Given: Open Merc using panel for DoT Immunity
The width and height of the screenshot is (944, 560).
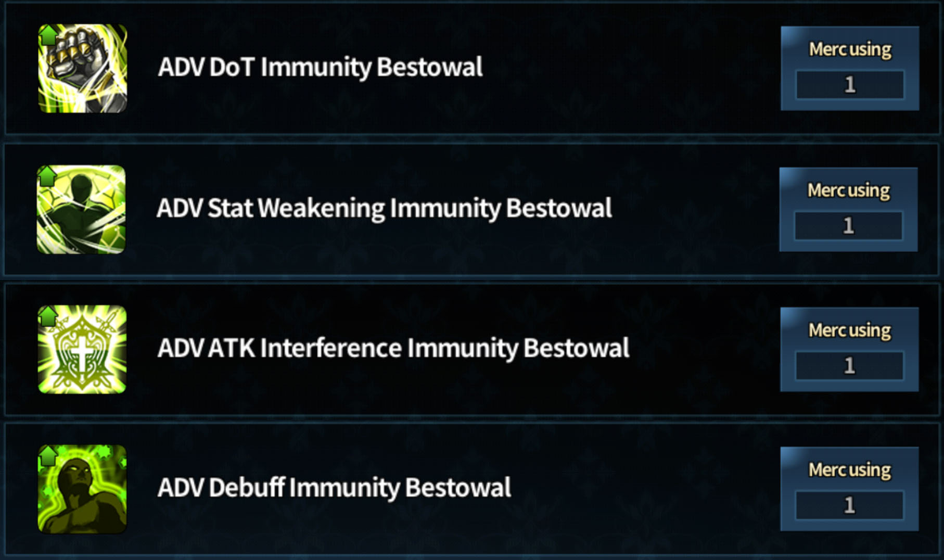Looking at the screenshot, I should (850, 68).
